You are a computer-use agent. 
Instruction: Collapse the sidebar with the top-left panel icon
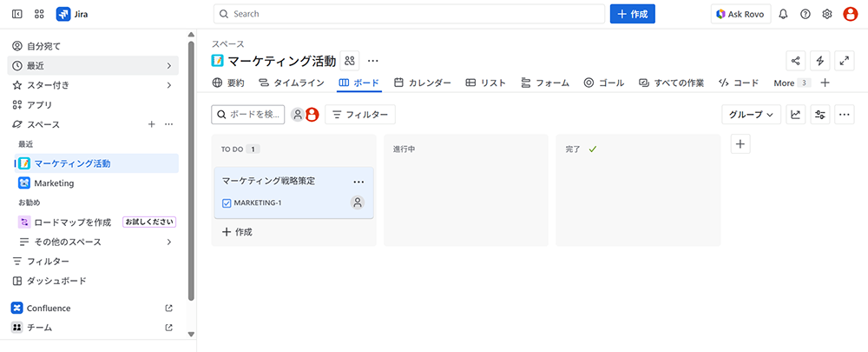(17, 14)
